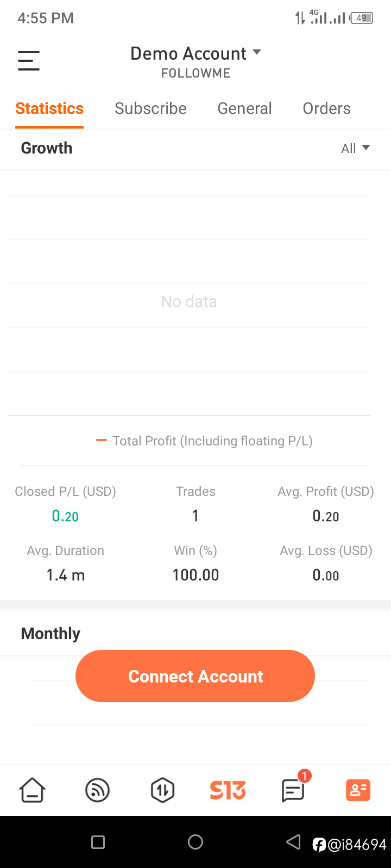The width and height of the screenshot is (391, 868).
Task: Tap the S13 logo icon
Action: pos(228,790)
